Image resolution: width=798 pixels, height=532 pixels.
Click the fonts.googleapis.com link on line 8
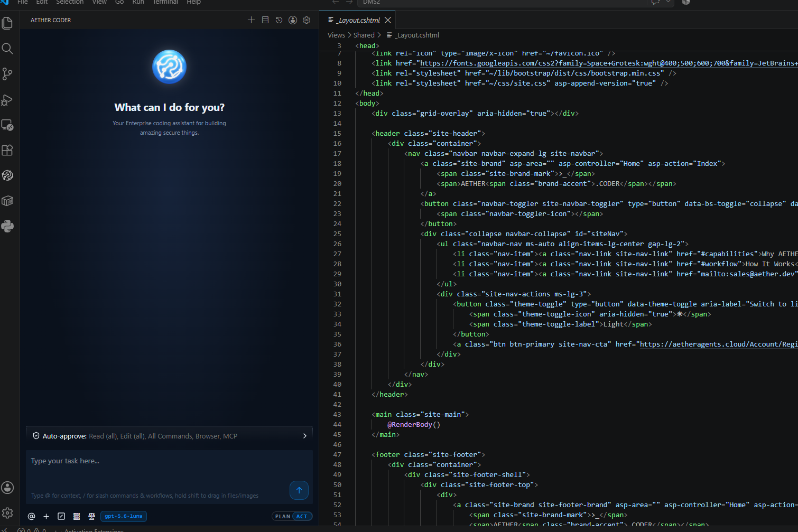[x=609, y=63]
